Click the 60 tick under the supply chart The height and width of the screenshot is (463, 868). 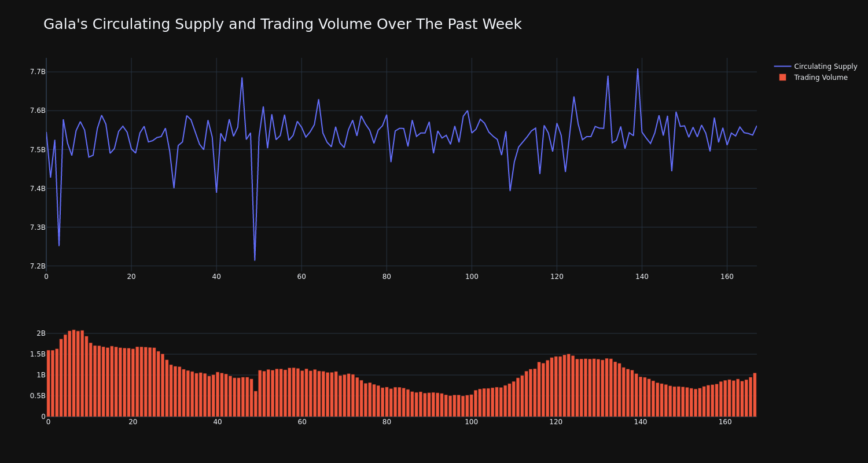pyautogui.click(x=301, y=277)
